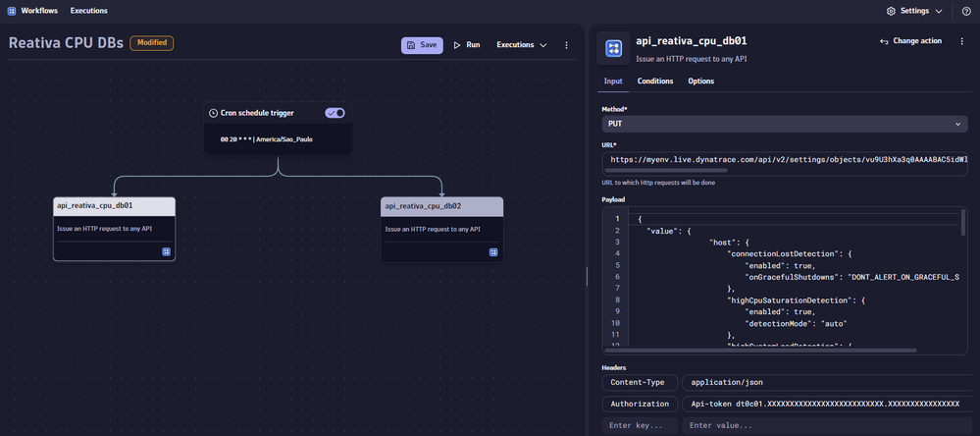Screen dimensions: 980x436
Task: Click the help question mark icon
Action: pyautogui.click(x=966, y=11)
